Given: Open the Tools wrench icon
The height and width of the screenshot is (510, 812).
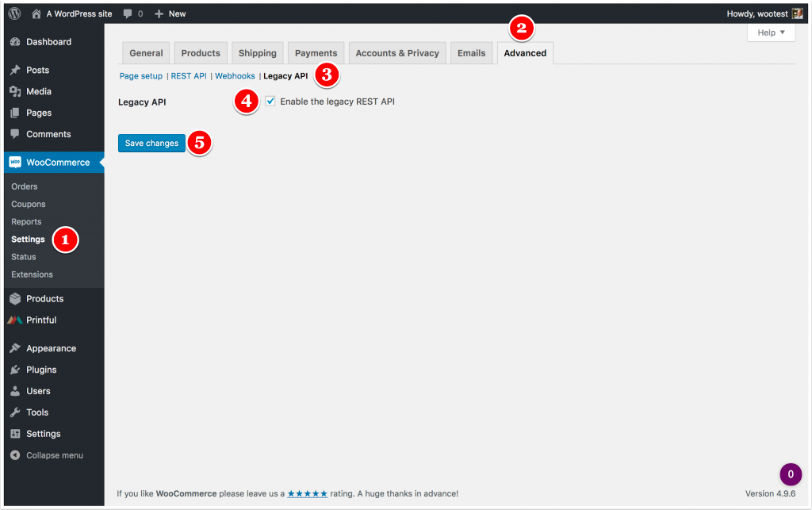Looking at the screenshot, I should [x=14, y=412].
